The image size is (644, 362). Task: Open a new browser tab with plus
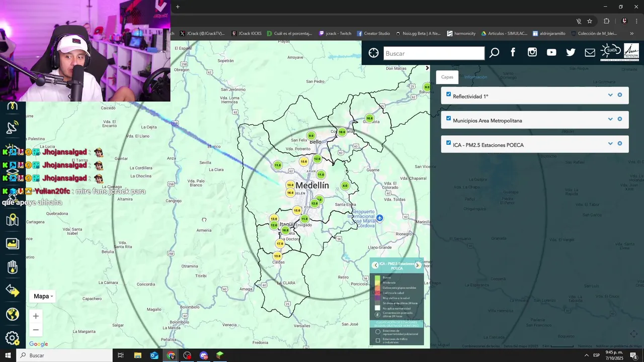[178, 7]
